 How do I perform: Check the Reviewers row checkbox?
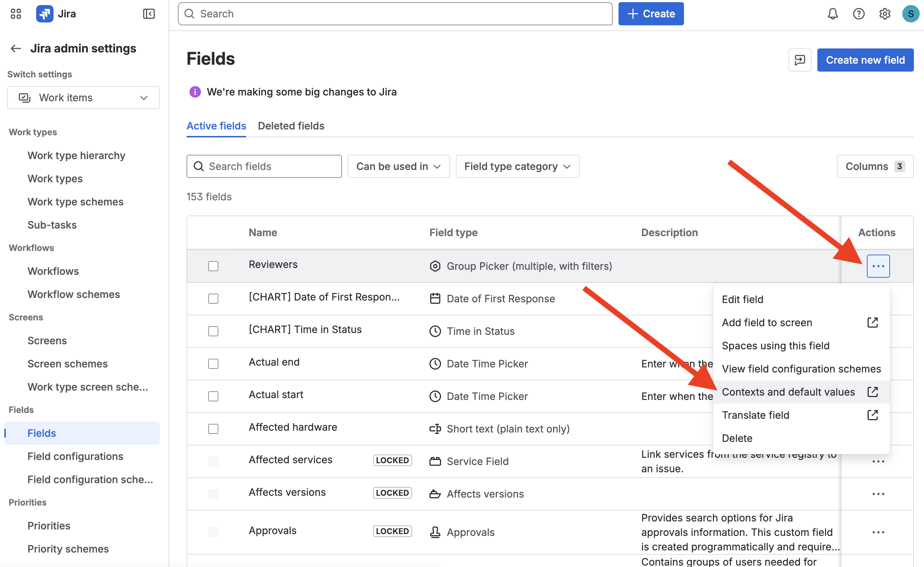coord(213,266)
